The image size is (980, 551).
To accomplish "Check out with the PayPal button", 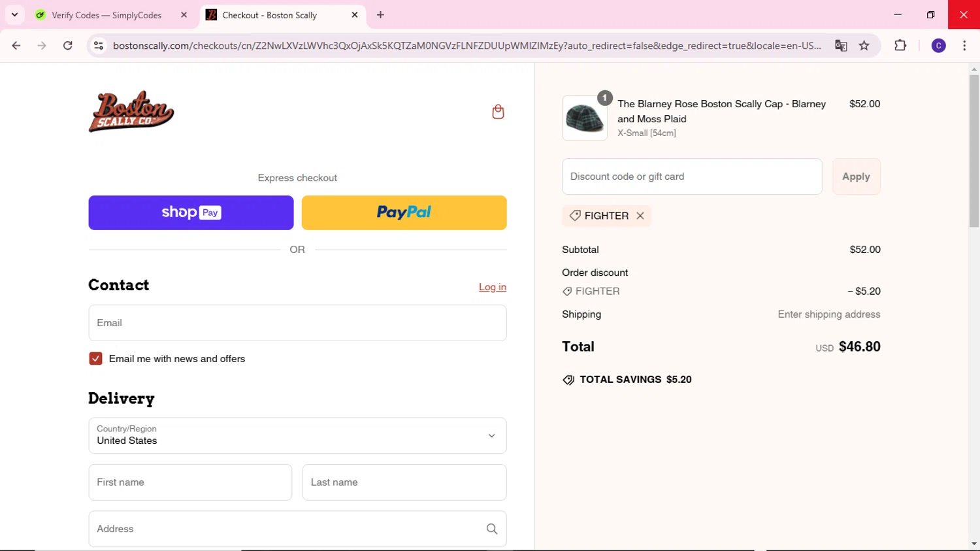I will tap(404, 212).
